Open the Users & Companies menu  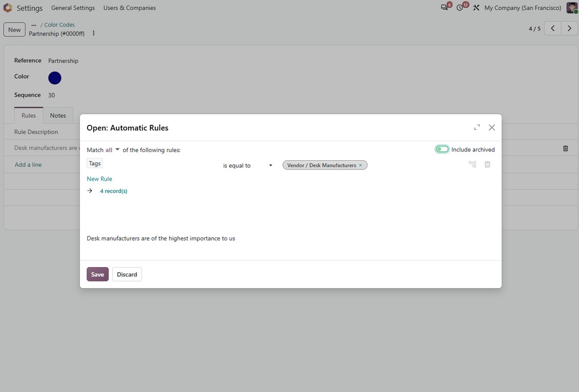pos(130,8)
